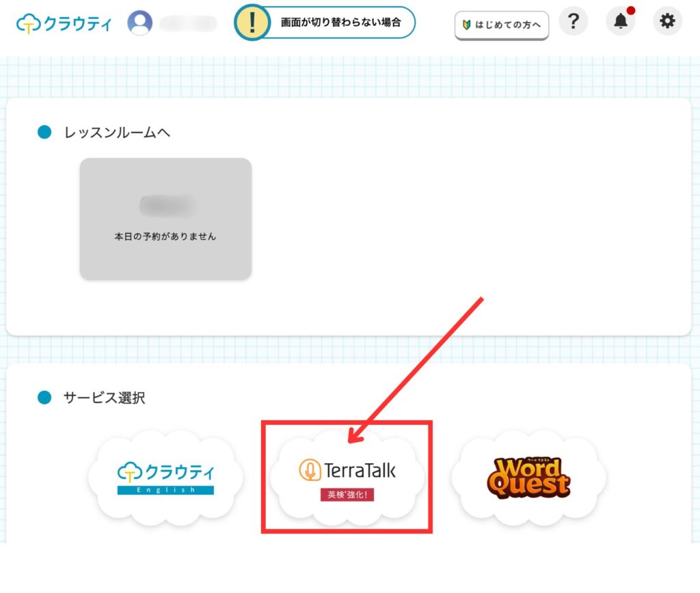Click the サービス選択 heading
Image resolution: width=700 pixels, height=593 pixels.
105,398
